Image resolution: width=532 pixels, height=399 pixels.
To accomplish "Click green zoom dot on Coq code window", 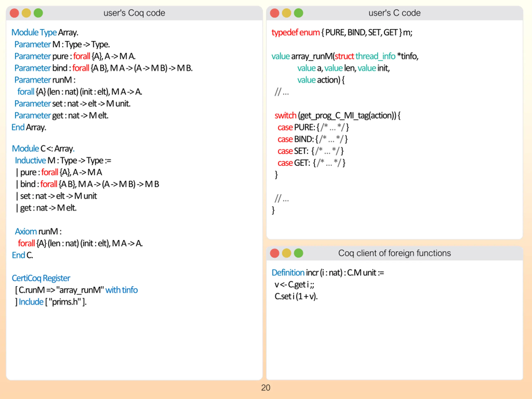I will tap(38, 13).
